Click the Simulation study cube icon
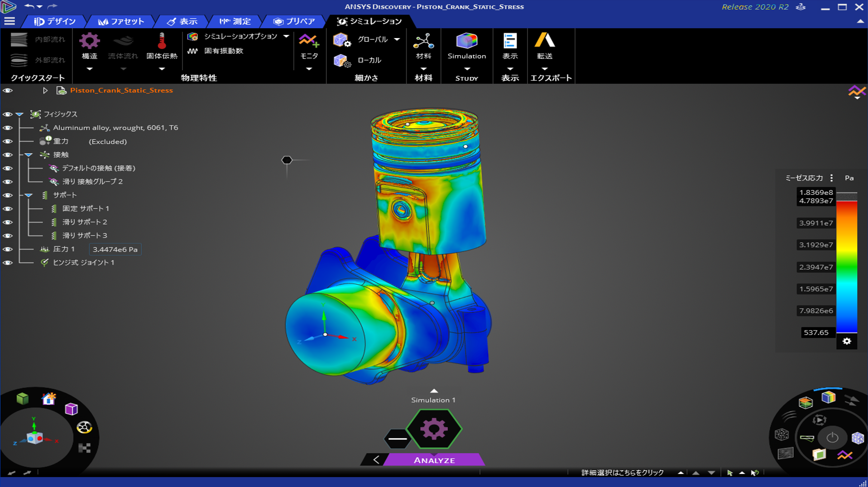Image resolution: width=868 pixels, height=487 pixels. [466, 41]
